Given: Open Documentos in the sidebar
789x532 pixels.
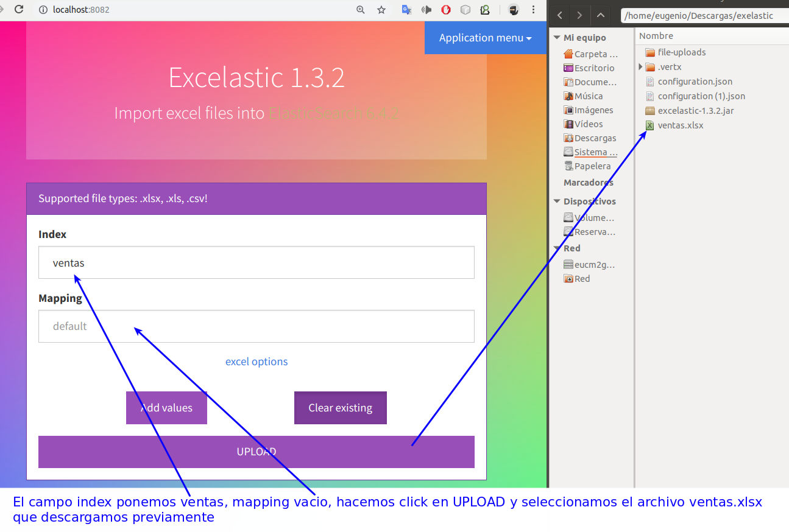Looking at the screenshot, I should click(590, 82).
